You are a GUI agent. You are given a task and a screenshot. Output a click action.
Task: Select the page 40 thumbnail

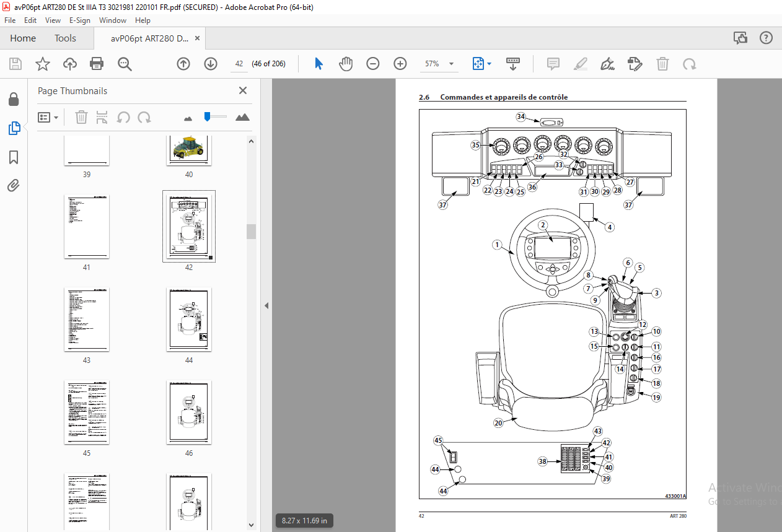189,150
